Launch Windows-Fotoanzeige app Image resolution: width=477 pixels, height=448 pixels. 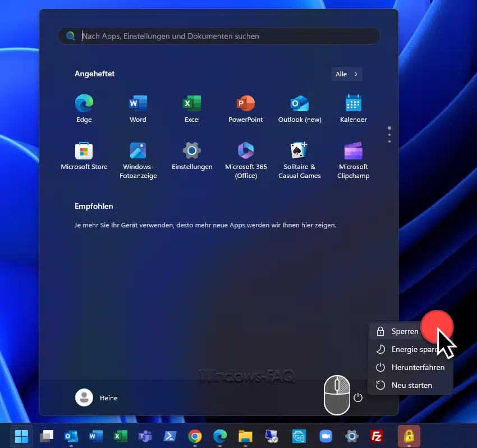click(x=138, y=161)
